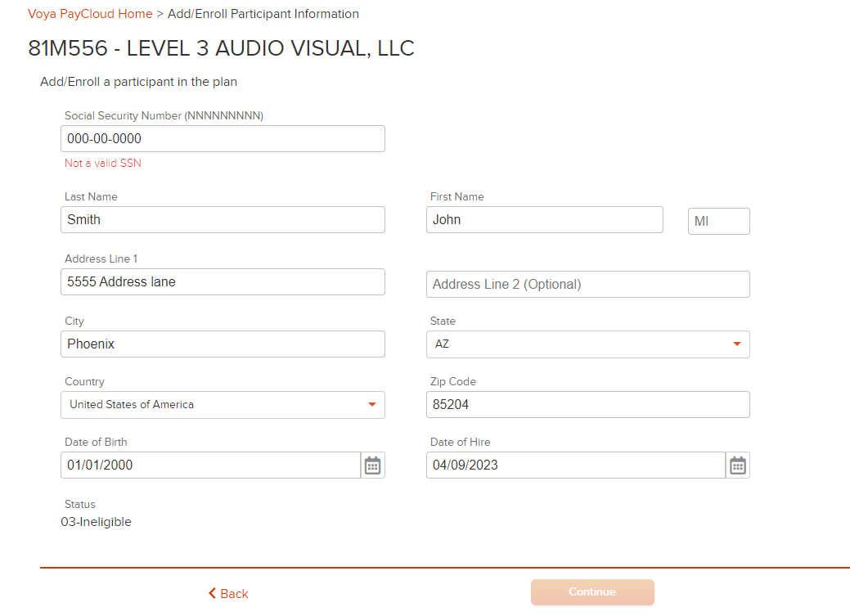The image size is (850, 616).
Task: Open the Date of Birth calendar picker
Action: click(372, 465)
